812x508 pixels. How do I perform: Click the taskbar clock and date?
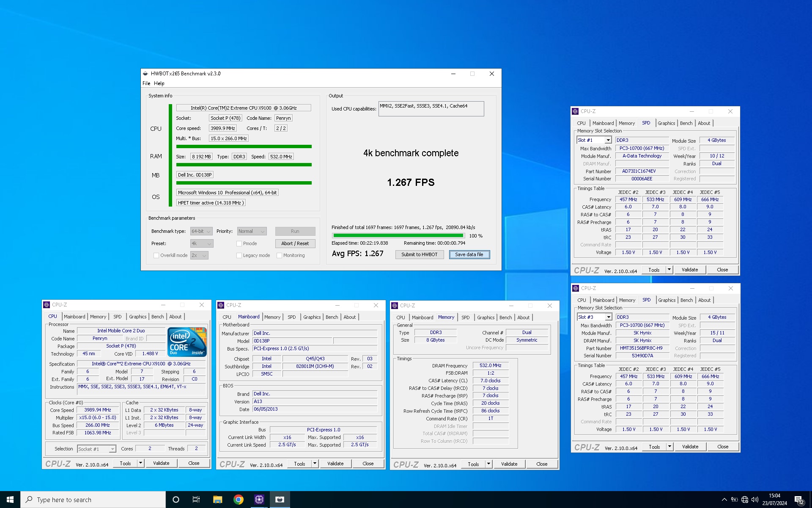[x=774, y=500]
